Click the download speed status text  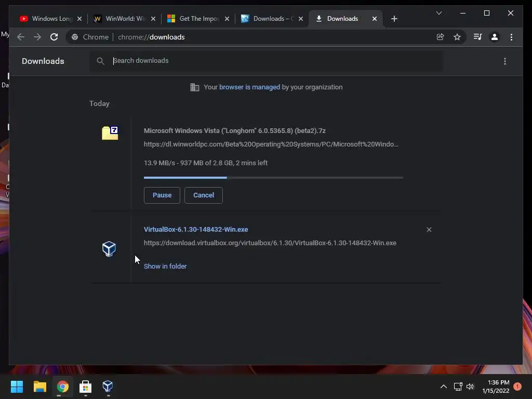(x=206, y=163)
